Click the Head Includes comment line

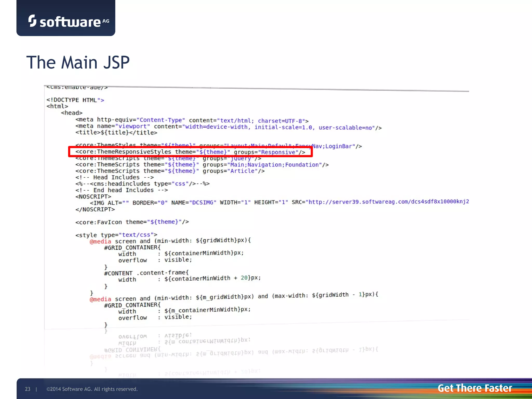pos(114,177)
